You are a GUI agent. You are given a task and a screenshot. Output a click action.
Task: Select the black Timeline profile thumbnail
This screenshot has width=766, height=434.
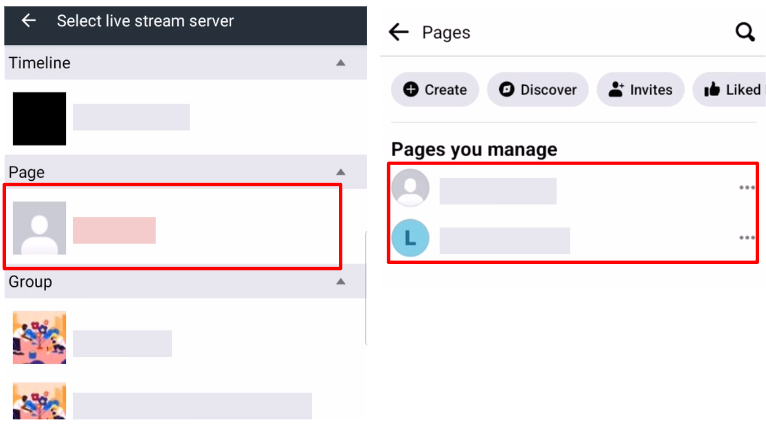(40, 119)
